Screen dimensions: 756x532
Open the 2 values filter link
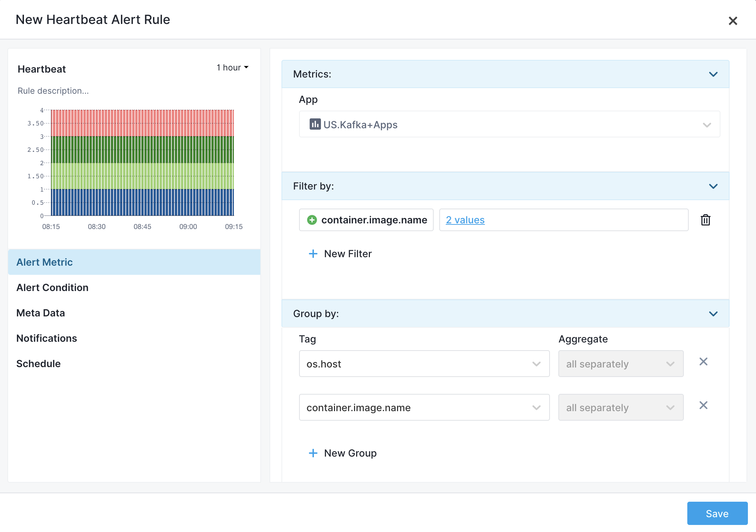[465, 220]
